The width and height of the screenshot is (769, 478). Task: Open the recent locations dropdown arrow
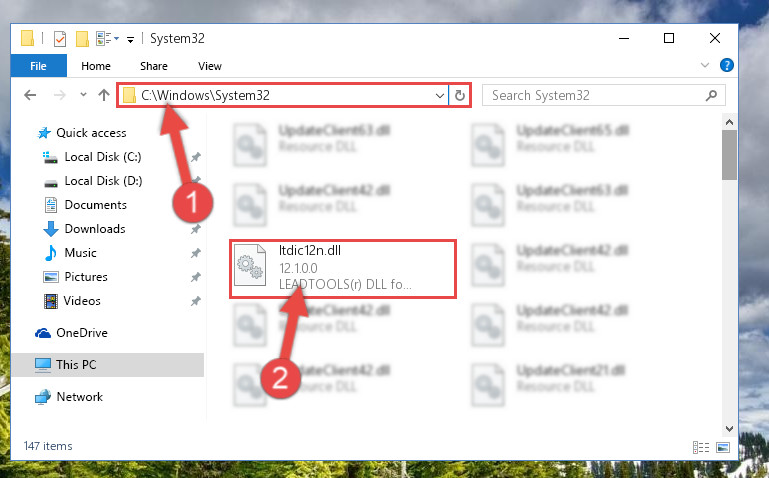(83, 95)
